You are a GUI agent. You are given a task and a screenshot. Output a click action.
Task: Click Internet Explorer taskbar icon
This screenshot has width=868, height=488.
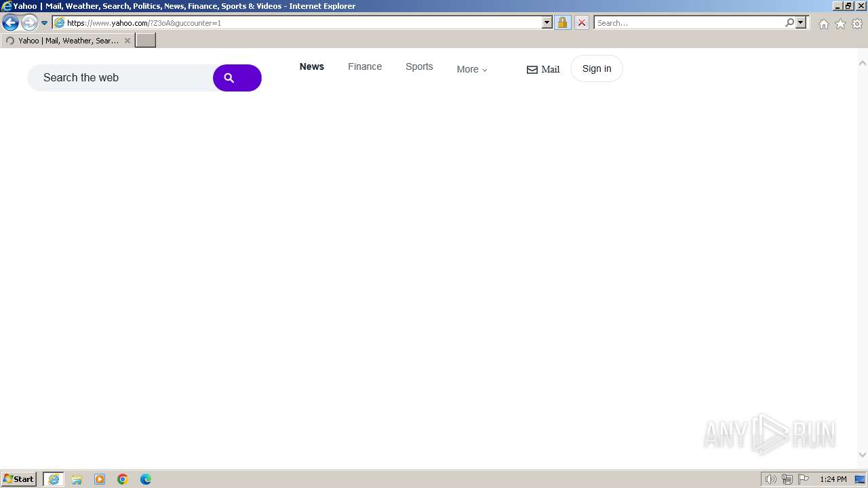pyautogui.click(x=54, y=479)
